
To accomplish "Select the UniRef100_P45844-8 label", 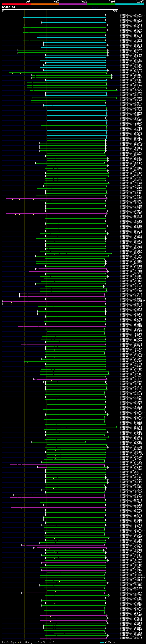I will (132, 578).
